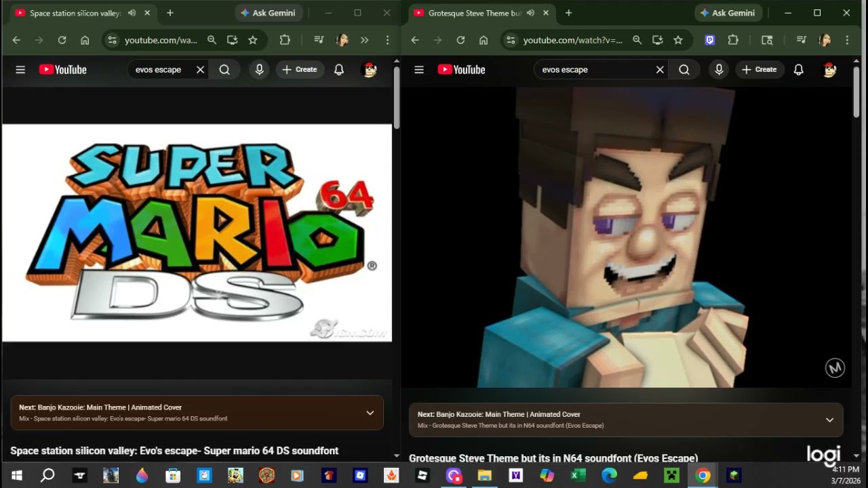Show hidden toolbar items in left window

pos(365,40)
